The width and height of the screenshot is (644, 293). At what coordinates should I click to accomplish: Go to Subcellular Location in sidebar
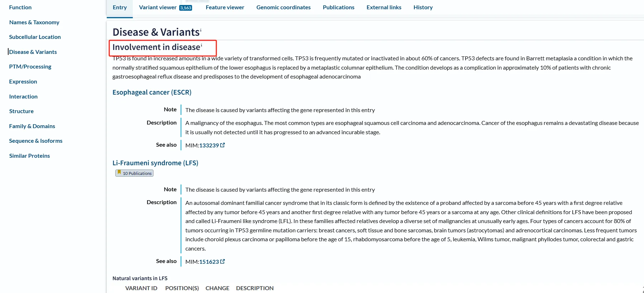35,37
